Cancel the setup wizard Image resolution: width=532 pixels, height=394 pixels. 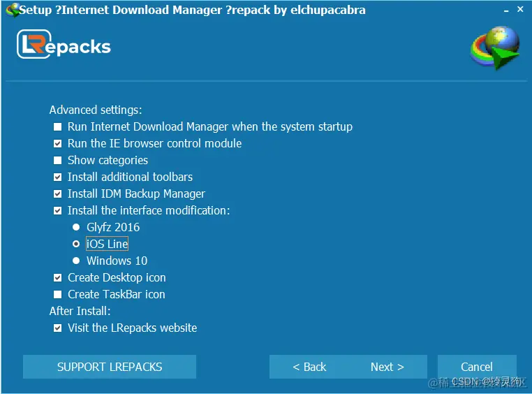(x=477, y=367)
